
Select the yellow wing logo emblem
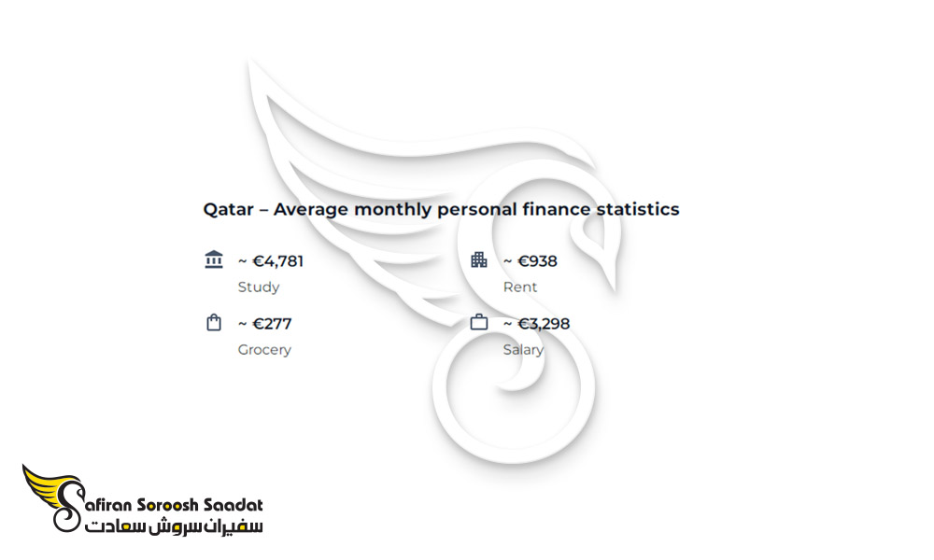(x=53, y=497)
